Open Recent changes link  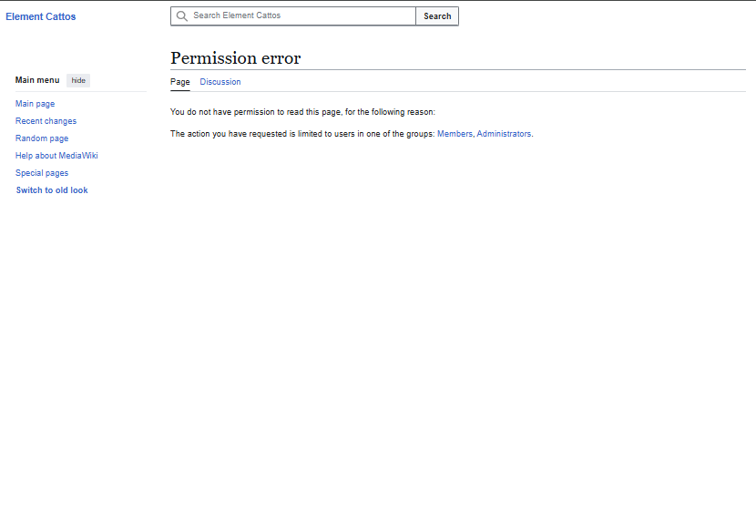click(x=46, y=121)
